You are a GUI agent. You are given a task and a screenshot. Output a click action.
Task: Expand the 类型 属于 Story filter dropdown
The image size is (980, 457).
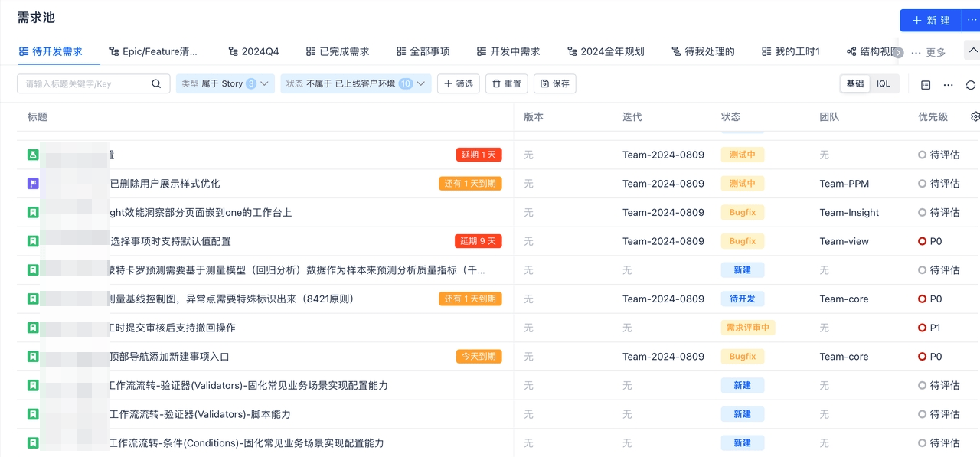tap(225, 83)
